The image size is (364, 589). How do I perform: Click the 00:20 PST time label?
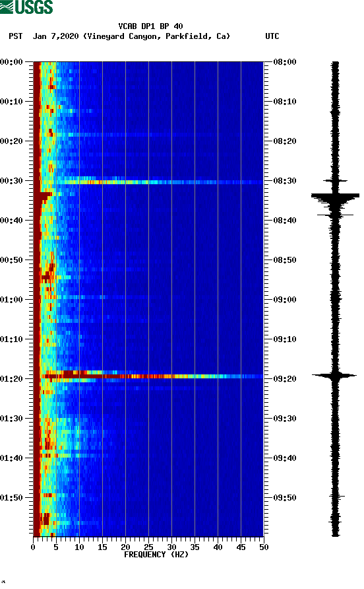(12, 141)
